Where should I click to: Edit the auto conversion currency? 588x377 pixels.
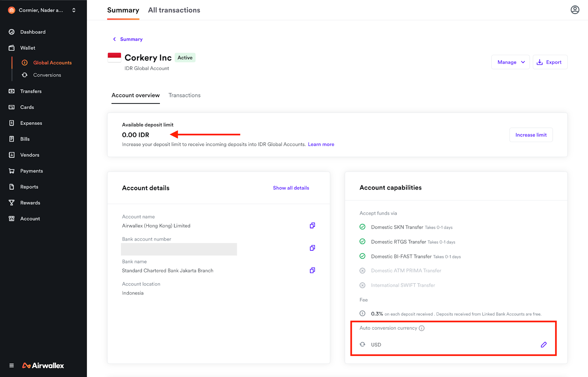tap(544, 345)
